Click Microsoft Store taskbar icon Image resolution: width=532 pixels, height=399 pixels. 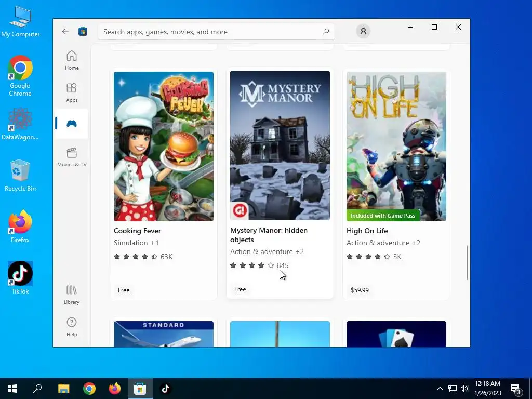click(140, 389)
